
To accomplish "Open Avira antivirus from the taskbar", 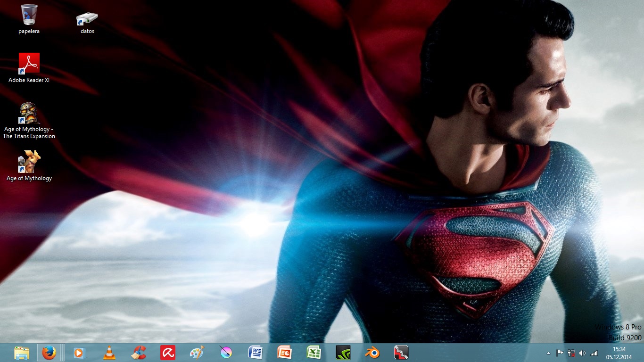I will 167,353.
